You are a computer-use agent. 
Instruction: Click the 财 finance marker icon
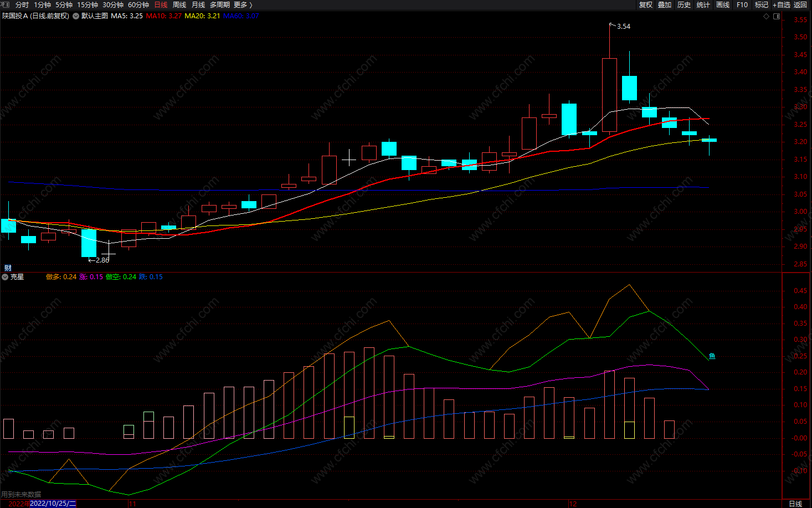pyautogui.click(x=8, y=268)
